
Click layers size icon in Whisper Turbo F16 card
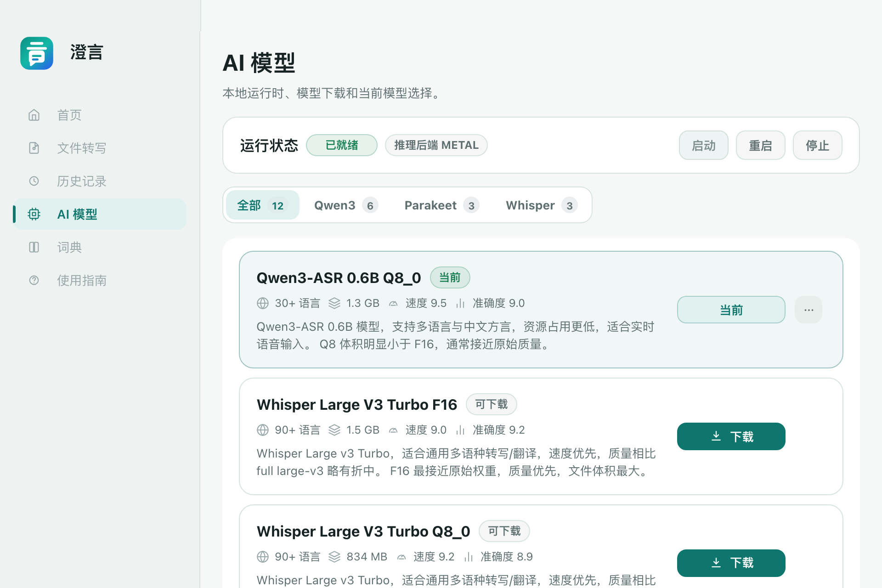pyautogui.click(x=334, y=430)
